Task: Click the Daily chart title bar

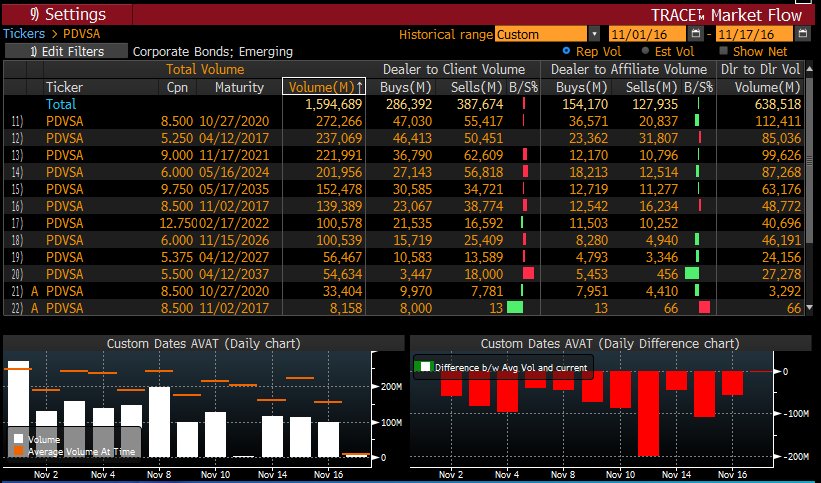Action: tap(203, 344)
